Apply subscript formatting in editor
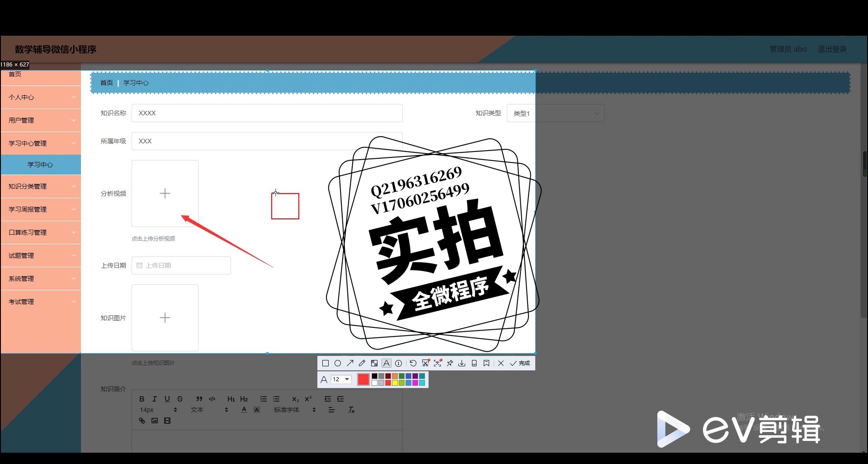Screen dimensions: 868x464 295,399
